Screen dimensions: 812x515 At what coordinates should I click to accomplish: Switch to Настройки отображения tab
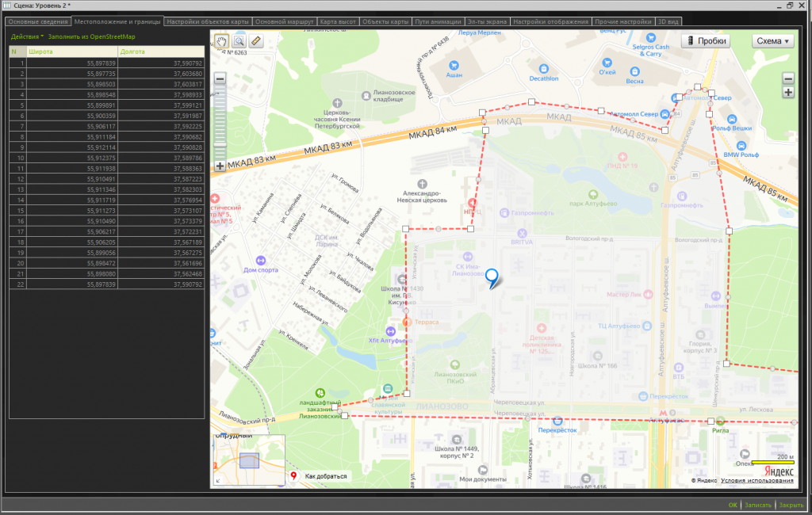point(550,21)
